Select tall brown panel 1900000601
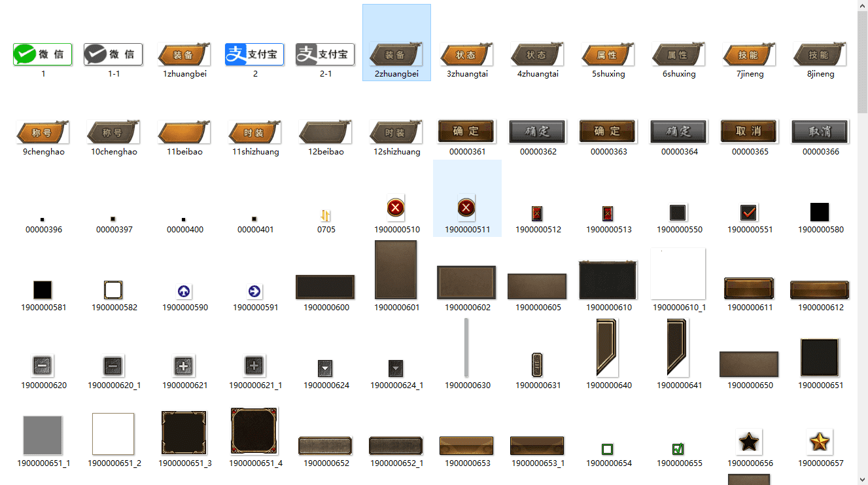The image size is (868, 485). 396,270
